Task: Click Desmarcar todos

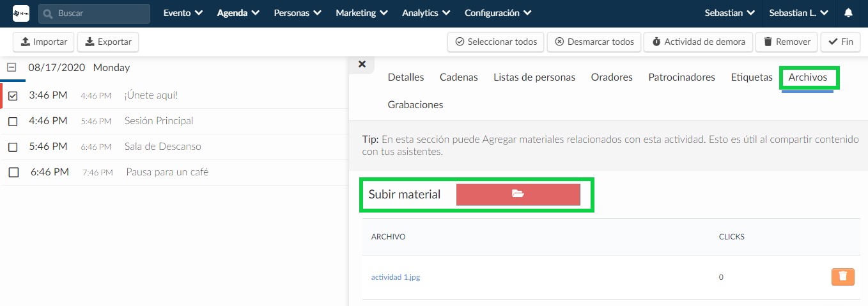Action: tap(594, 42)
